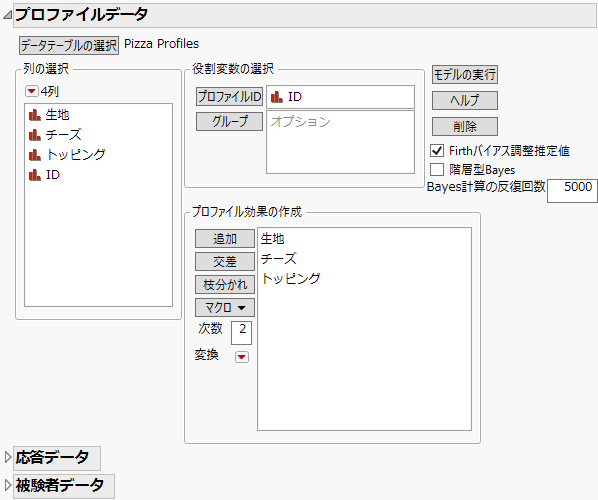Click the グループ optional role box
This screenshot has width=598, height=500.
tap(340, 142)
